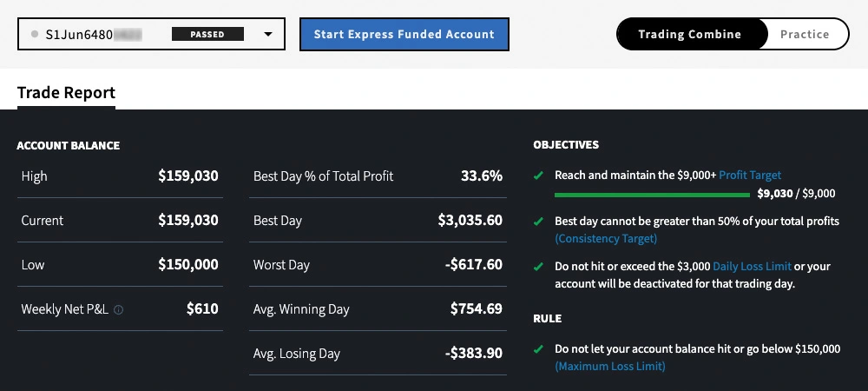868x391 pixels.
Task: Select the Trade Report tab
Action: click(66, 93)
